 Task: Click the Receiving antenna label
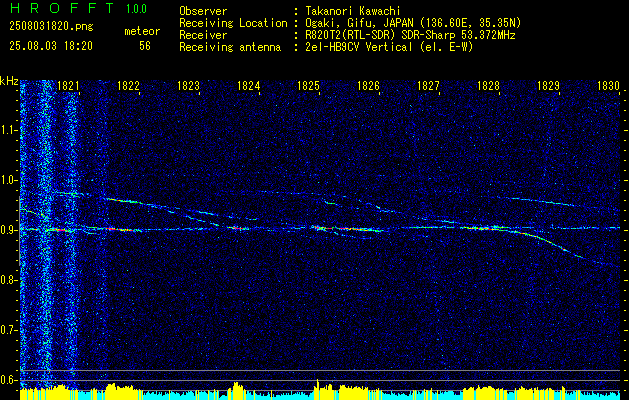230,47
